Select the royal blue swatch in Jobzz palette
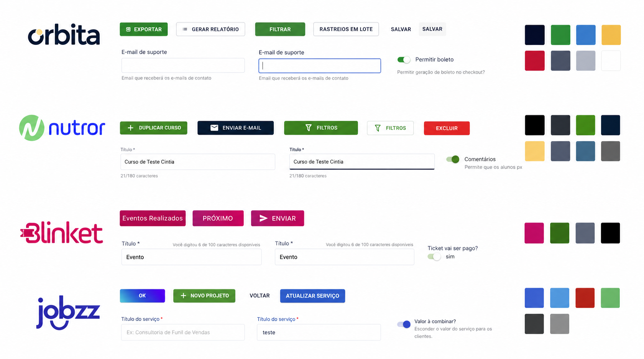 coord(534,298)
